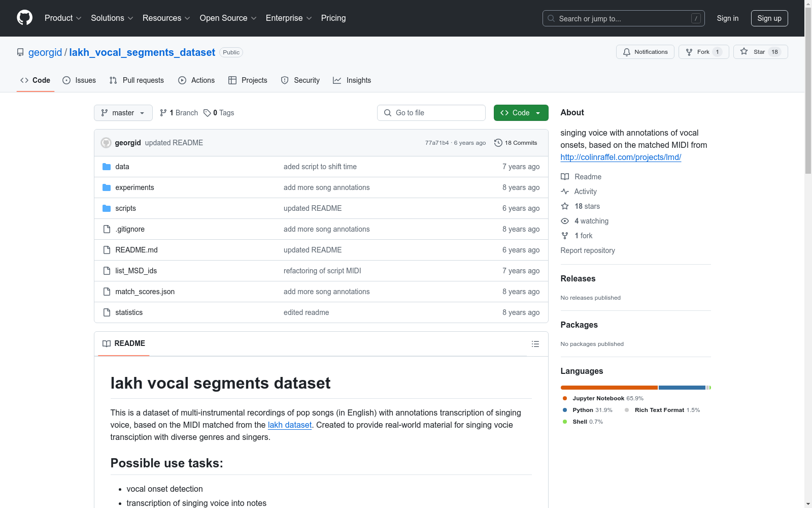Open the georgid owner profile link
812x508 pixels.
(45, 52)
